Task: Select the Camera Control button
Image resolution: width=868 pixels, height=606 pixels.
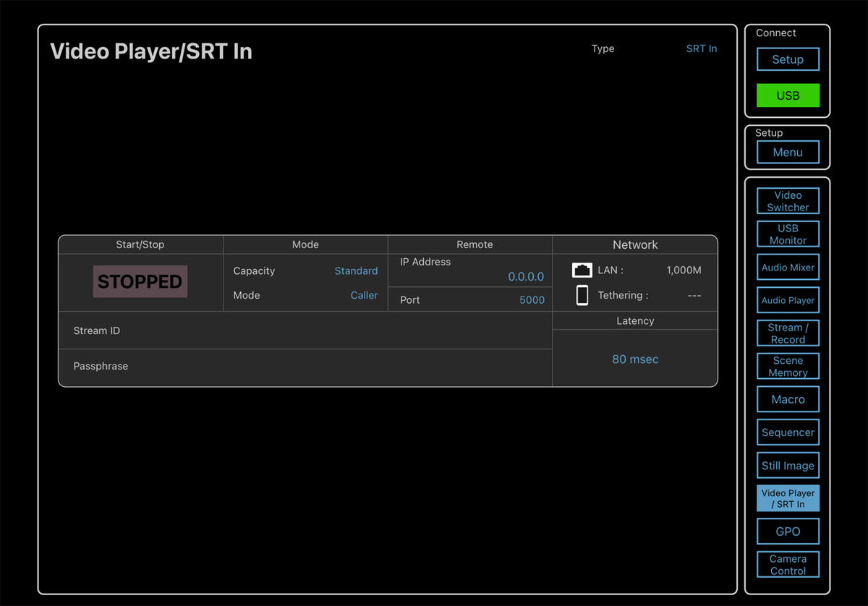Action: pos(788,565)
